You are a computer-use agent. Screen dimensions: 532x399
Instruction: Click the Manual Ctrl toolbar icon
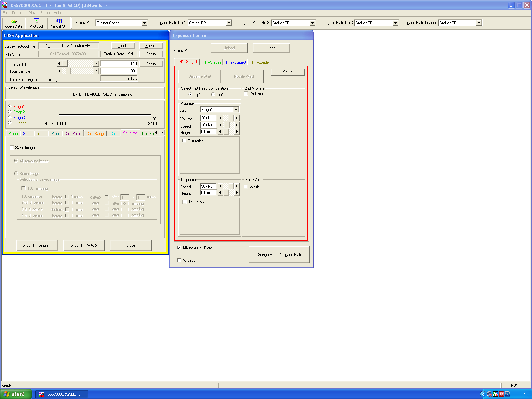tap(58, 23)
